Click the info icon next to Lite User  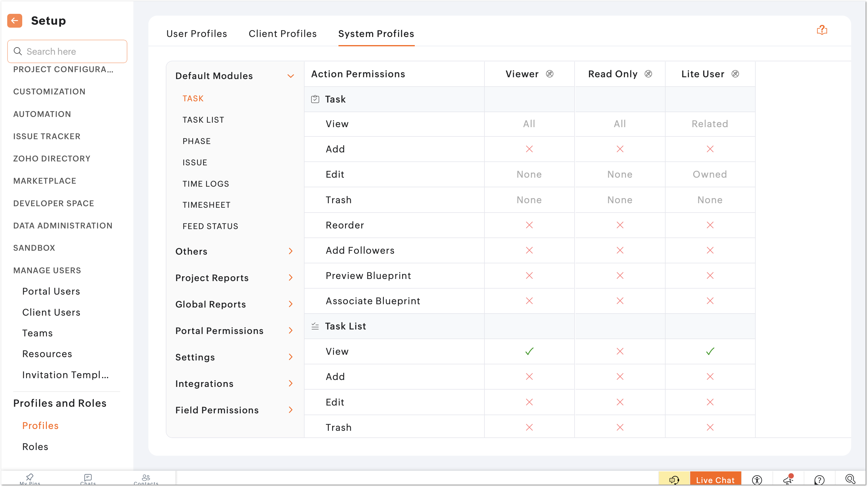point(735,74)
